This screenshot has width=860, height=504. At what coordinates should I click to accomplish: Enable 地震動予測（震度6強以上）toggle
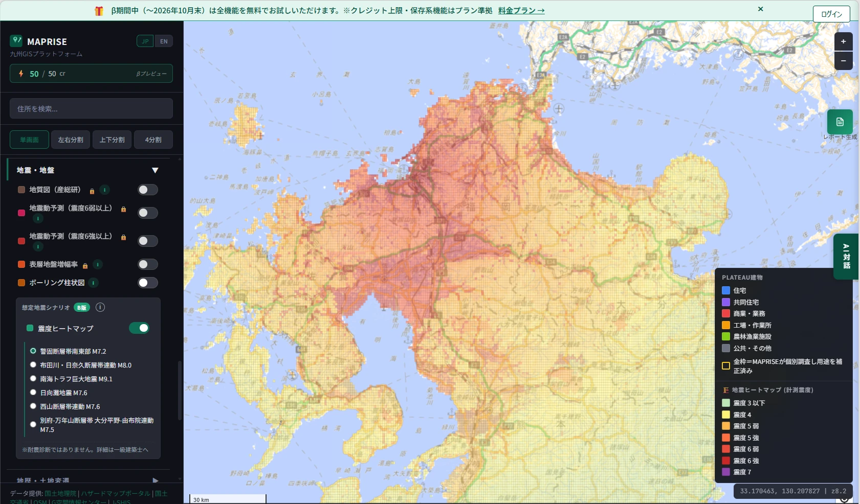(147, 241)
